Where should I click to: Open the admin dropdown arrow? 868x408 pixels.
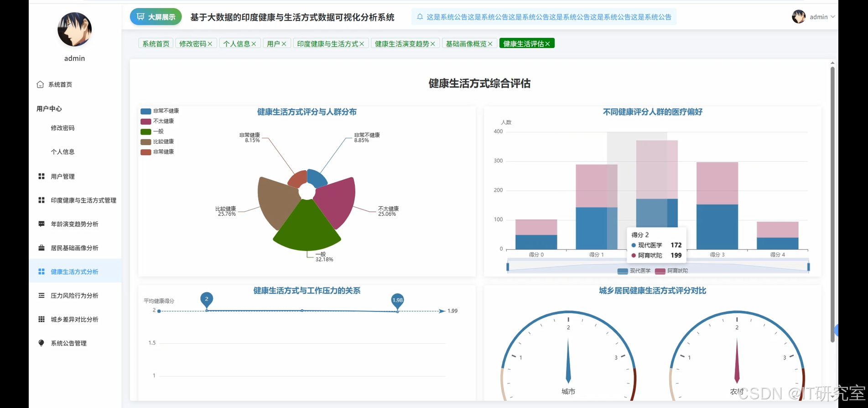833,17
